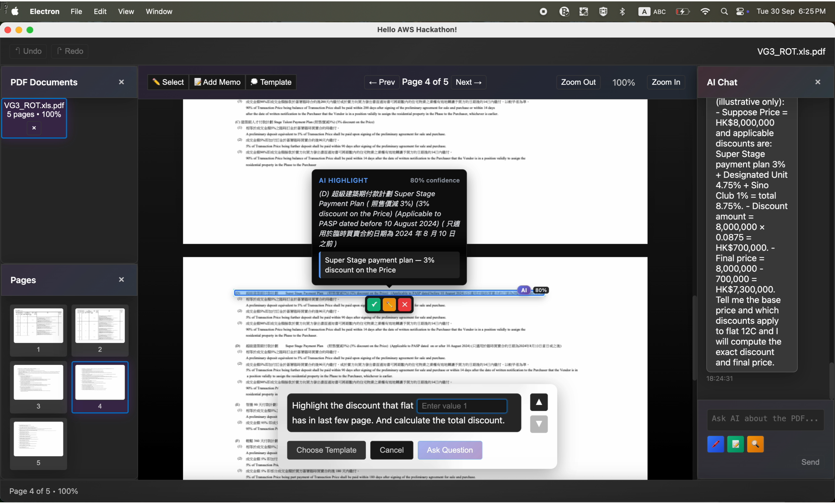The height and width of the screenshot is (504, 835).
Task: Select the up arrow in template dialog
Action: coord(538,402)
